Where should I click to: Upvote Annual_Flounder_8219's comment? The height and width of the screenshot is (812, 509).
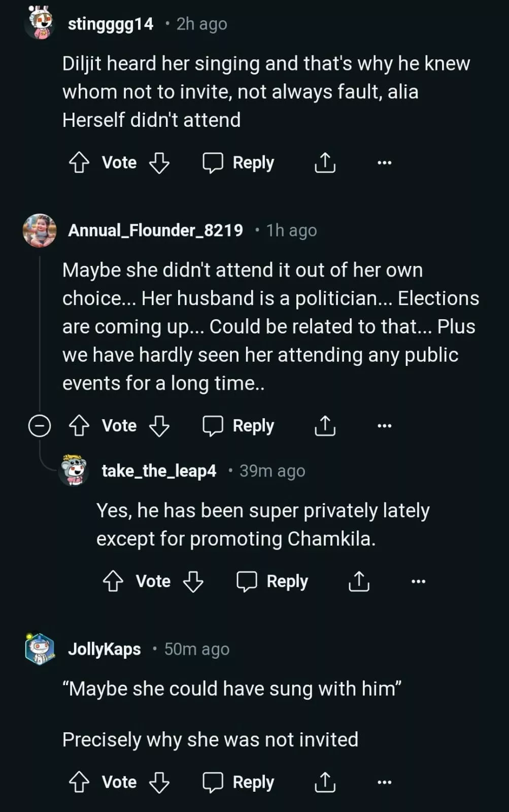pos(79,426)
